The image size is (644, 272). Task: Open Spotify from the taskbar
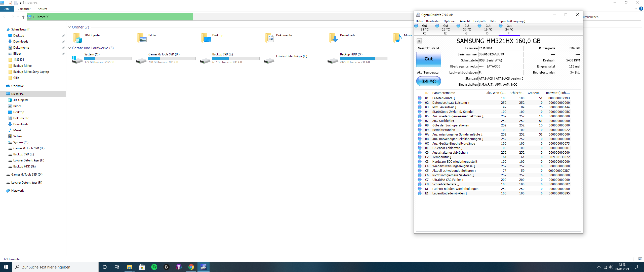pos(154,267)
